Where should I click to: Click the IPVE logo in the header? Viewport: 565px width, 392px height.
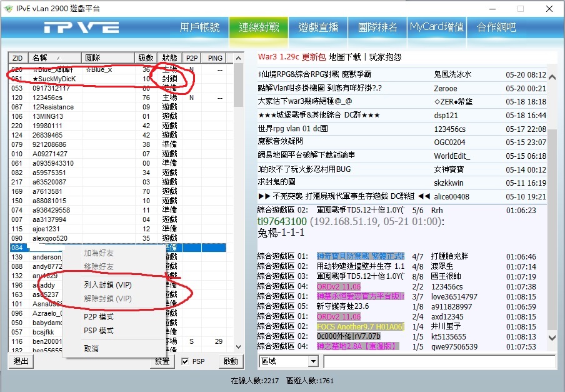81,28
